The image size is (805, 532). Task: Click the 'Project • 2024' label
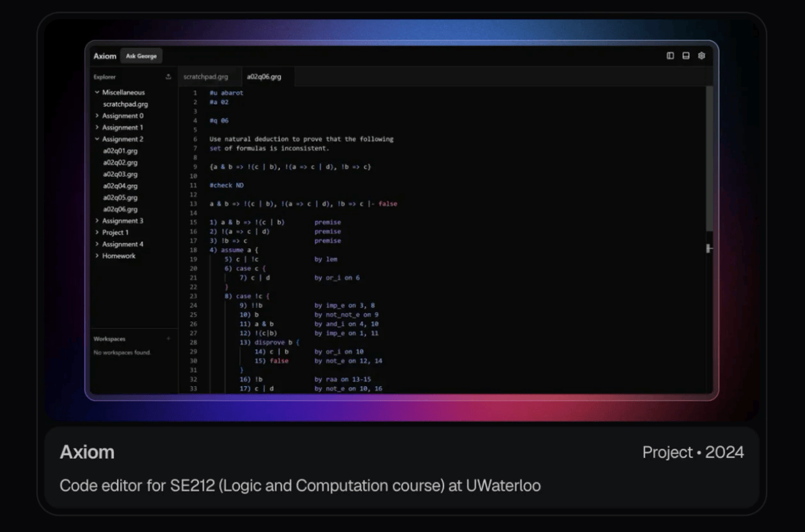[x=693, y=453]
